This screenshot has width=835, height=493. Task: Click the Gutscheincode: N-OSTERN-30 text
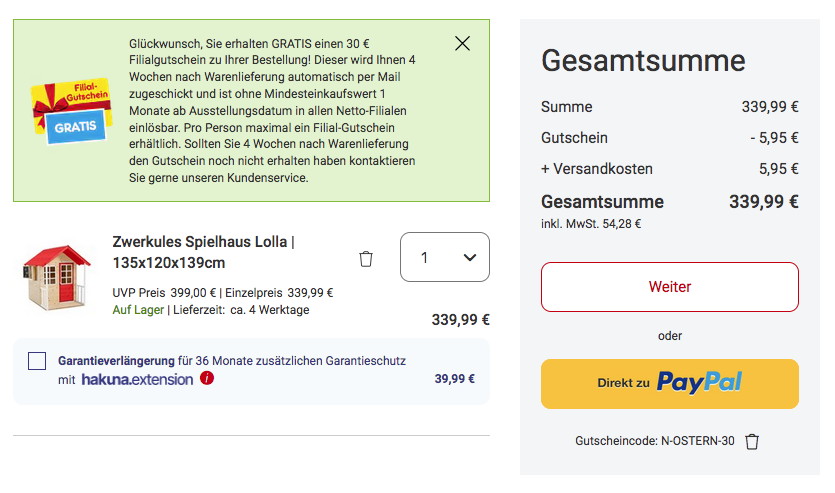654,441
